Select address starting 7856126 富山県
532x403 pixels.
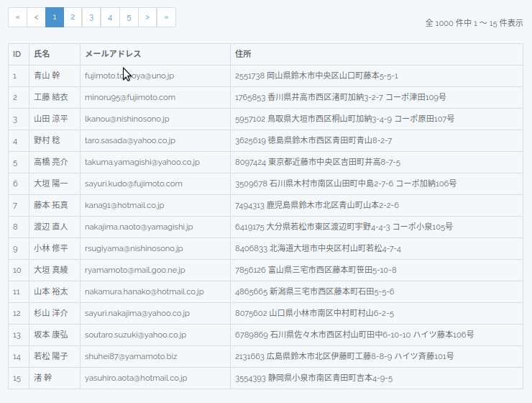(316, 271)
